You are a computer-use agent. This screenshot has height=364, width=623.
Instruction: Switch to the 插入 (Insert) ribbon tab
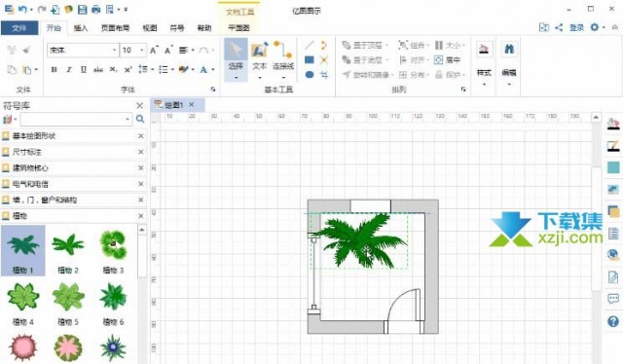[81, 28]
